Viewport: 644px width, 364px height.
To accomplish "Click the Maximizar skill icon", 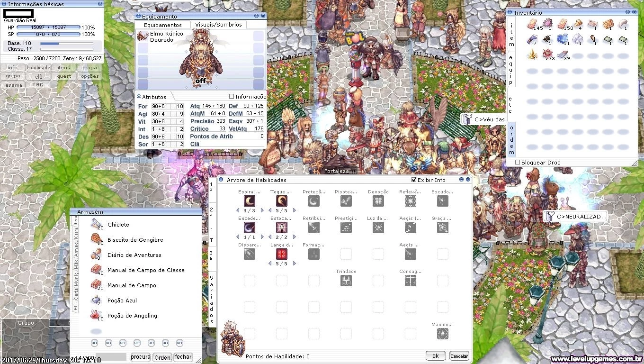I will click(443, 334).
